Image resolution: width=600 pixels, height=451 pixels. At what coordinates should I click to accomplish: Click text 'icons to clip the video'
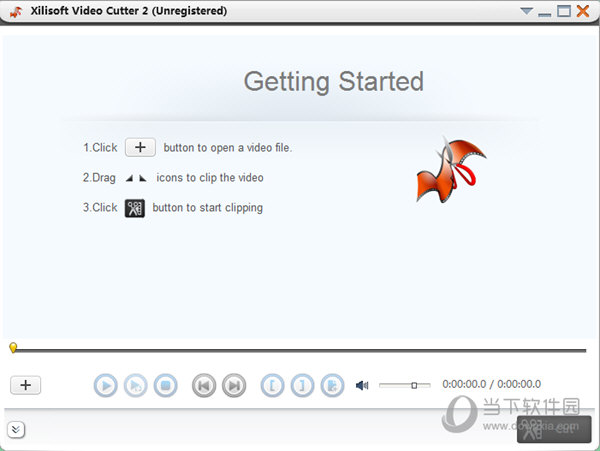[x=210, y=177]
